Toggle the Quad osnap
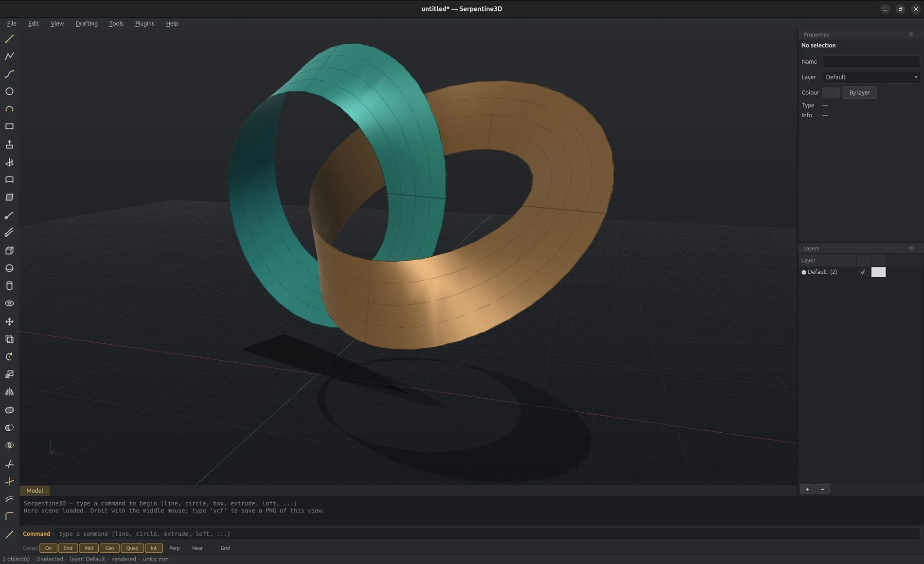 click(x=132, y=548)
